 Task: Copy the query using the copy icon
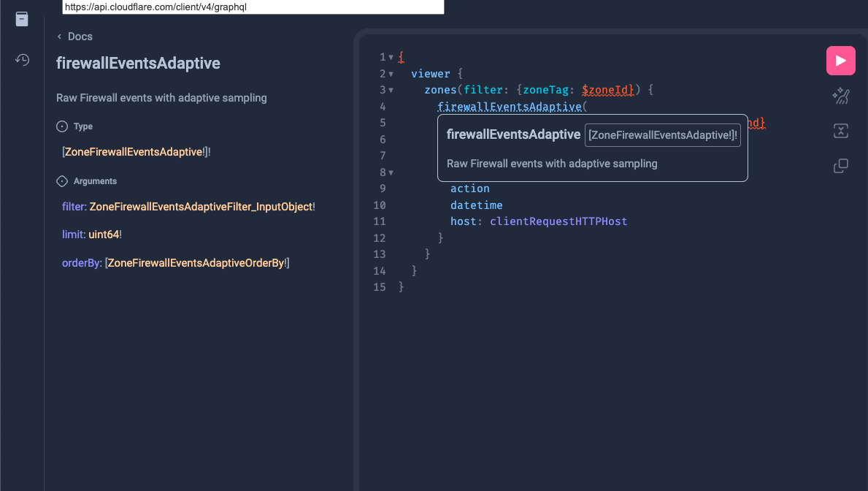pyautogui.click(x=840, y=165)
